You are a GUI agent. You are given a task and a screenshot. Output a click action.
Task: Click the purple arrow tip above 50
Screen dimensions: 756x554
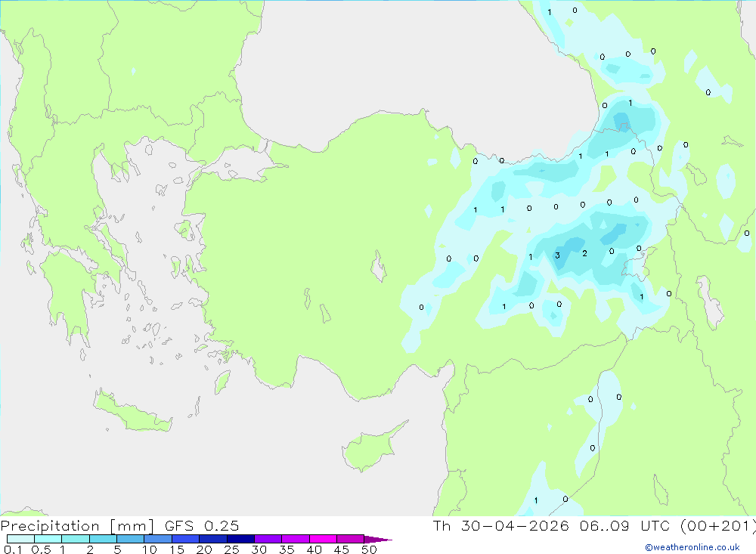coord(378,540)
